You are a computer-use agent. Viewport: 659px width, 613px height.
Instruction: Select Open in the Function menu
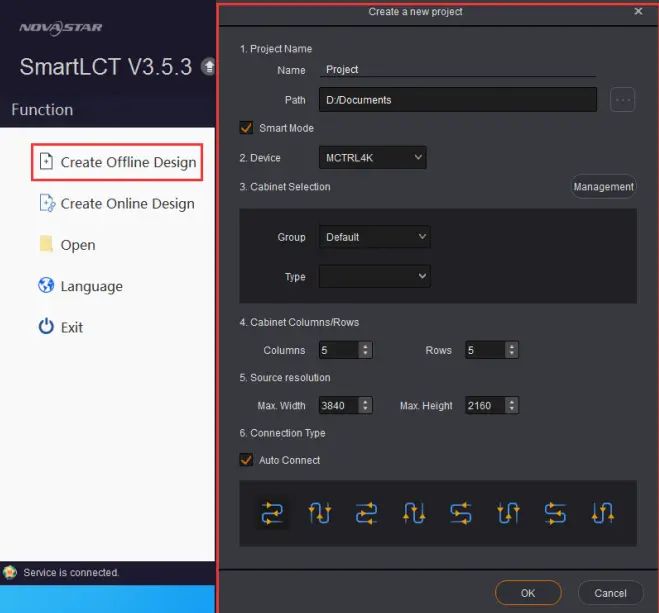coord(67,245)
